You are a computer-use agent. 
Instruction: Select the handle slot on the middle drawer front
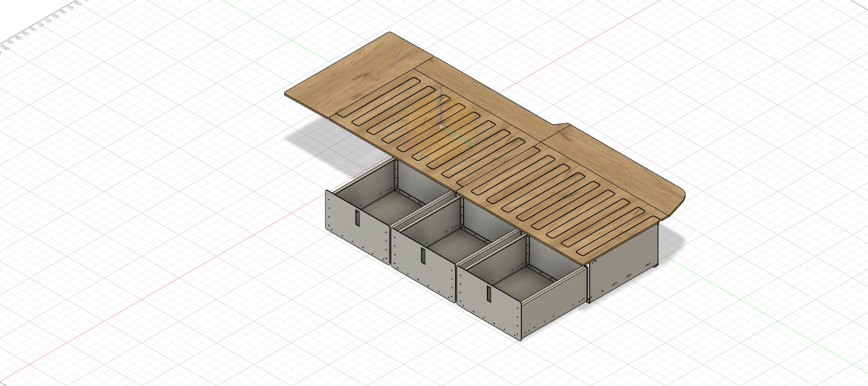pyautogui.click(x=423, y=256)
